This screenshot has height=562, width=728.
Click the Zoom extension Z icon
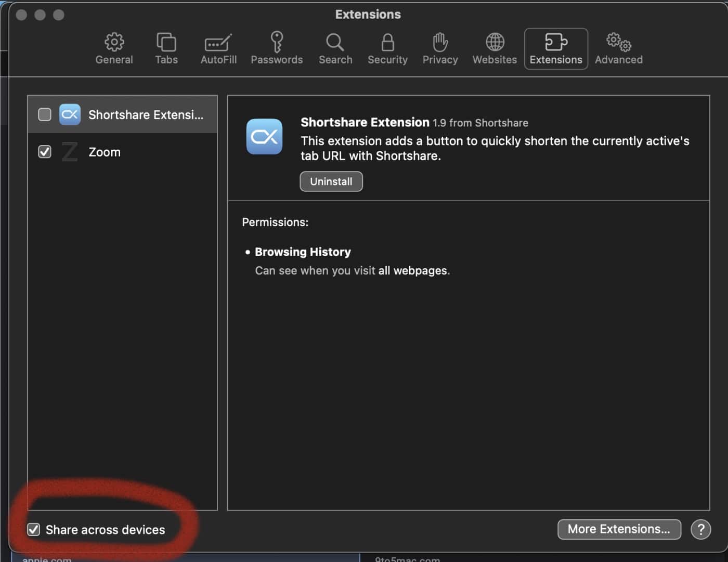tap(70, 152)
